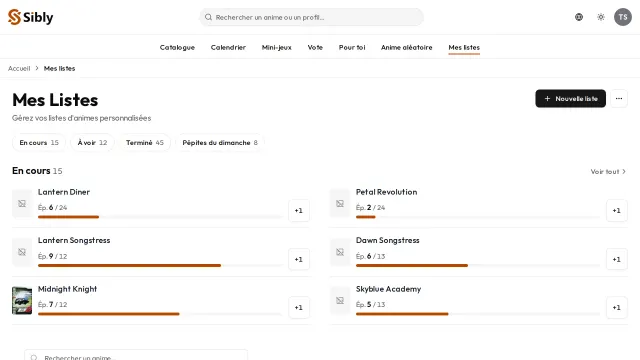This screenshot has width=640, height=360.
Task: Go to Anime aléatoire page
Action: coord(407,47)
